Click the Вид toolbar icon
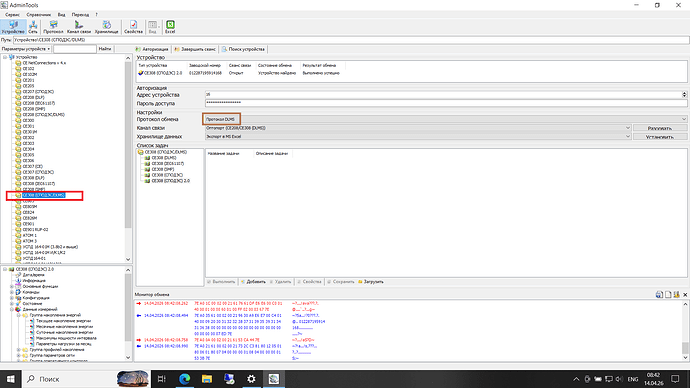This screenshot has height=388, width=690. click(x=152, y=27)
